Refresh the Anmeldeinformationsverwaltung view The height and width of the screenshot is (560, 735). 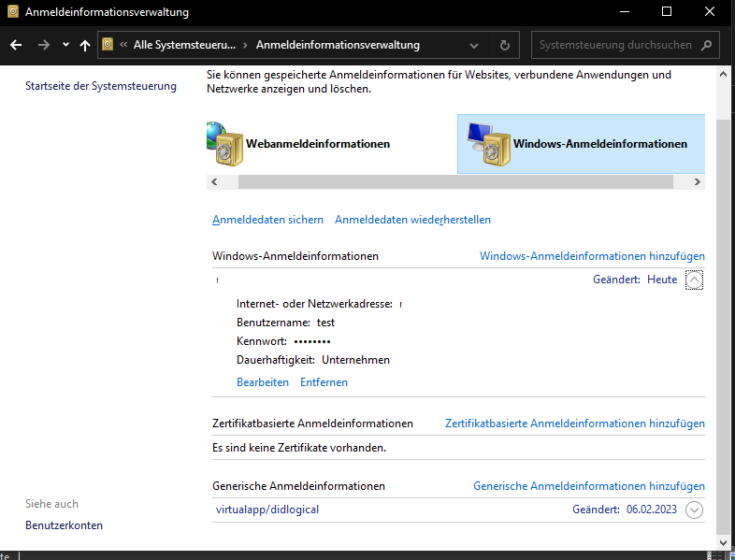click(x=504, y=45)
